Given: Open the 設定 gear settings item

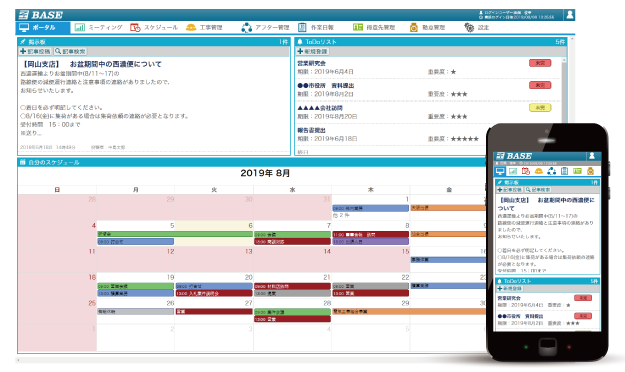Looking at the screenshot, I should click(x=476, y=28).
